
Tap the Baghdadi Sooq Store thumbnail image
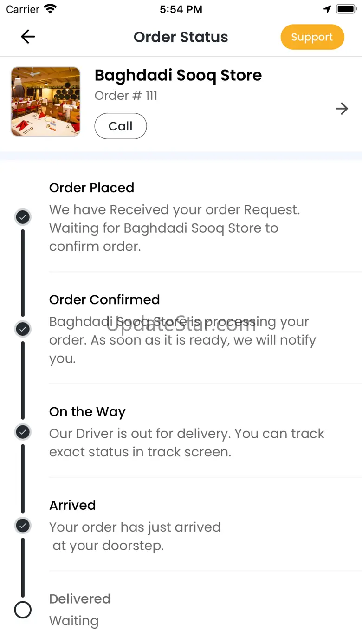click(45, 101)
